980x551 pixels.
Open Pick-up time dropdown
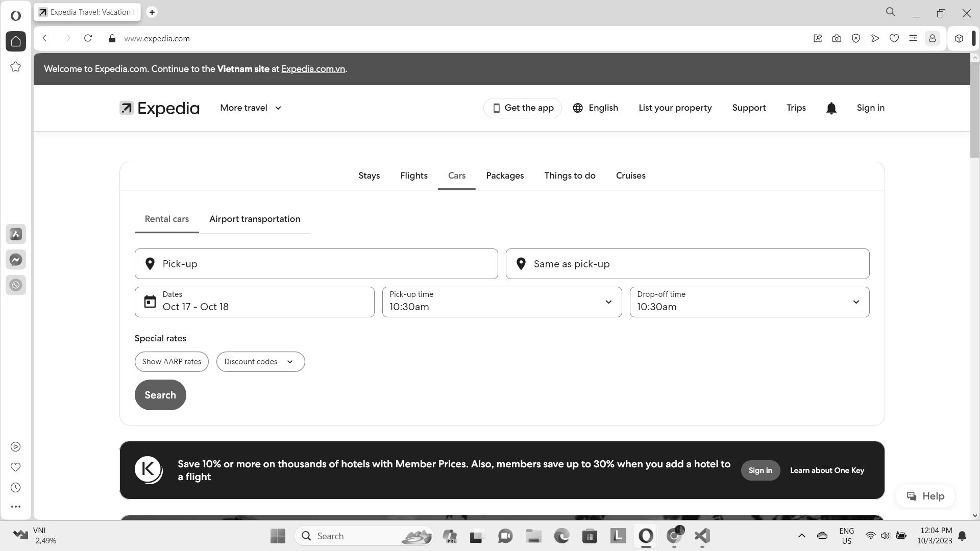[x=502, y=302]
